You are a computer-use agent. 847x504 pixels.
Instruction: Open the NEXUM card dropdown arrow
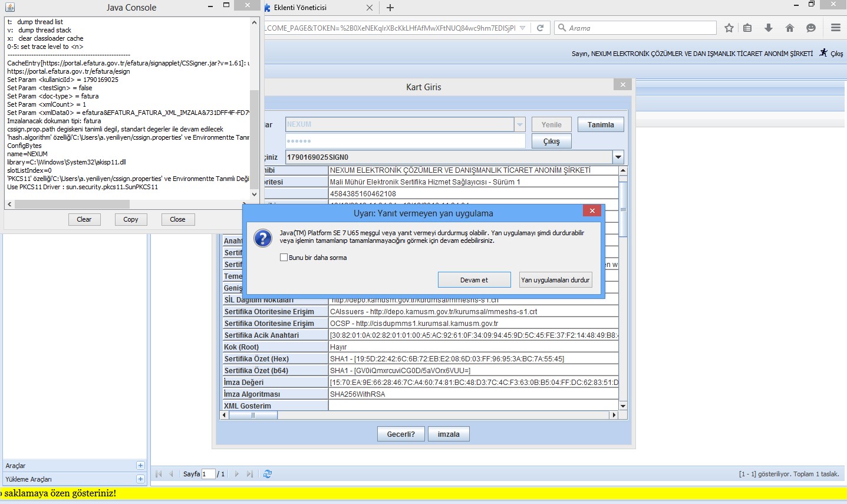pyautogui.click(x=519, y=124)
